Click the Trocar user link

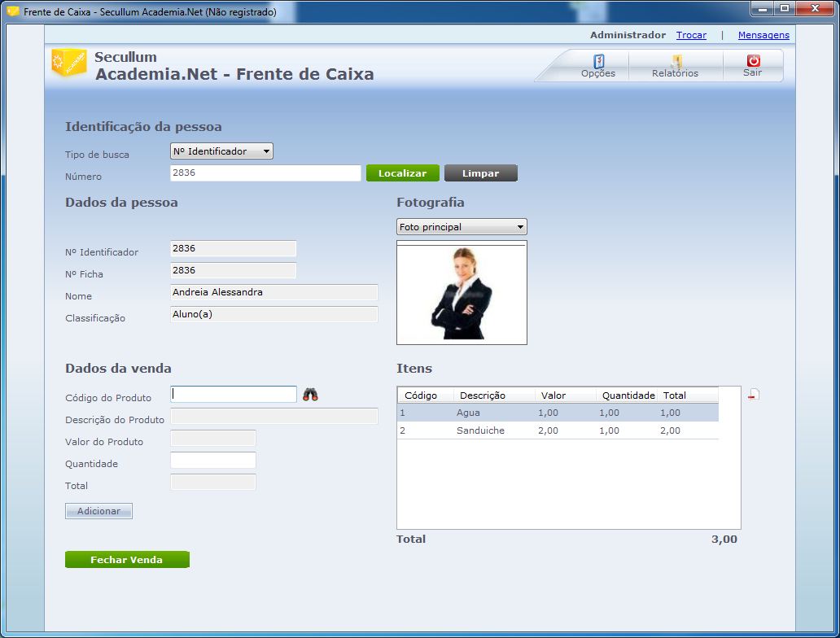pyautogui.click(x=691, y=35)
